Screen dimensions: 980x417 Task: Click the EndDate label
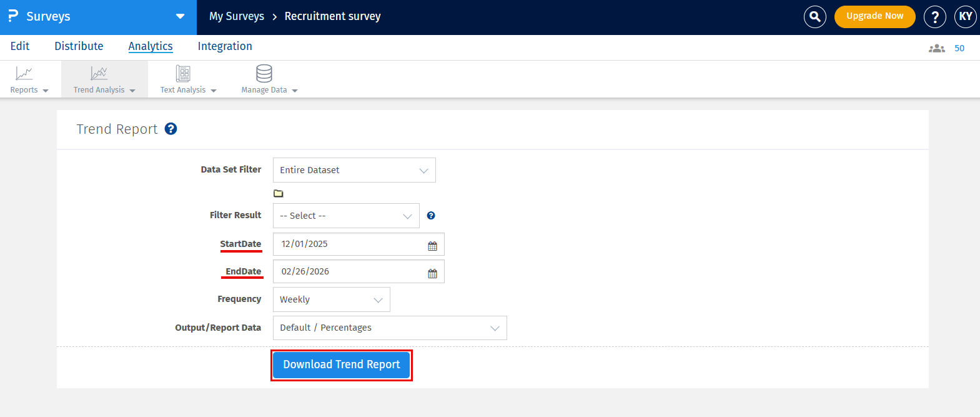pos(244,271)
